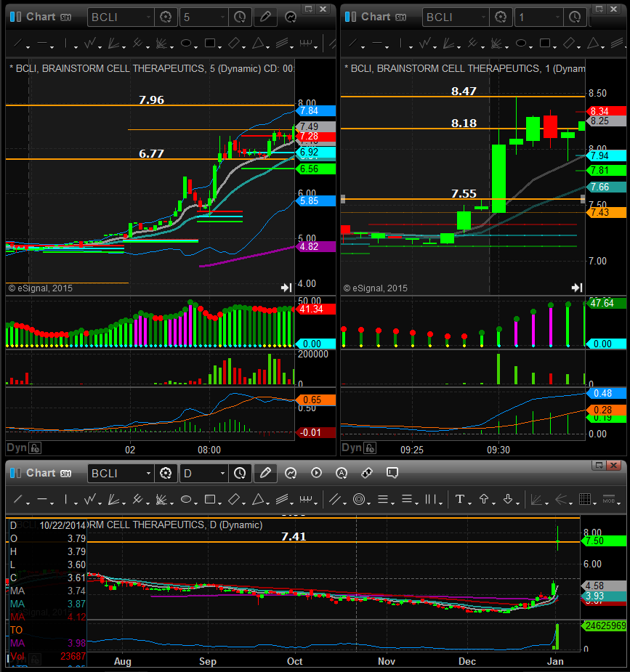
Task: Select the regression channel tool in daily chart
Action: 281,499
